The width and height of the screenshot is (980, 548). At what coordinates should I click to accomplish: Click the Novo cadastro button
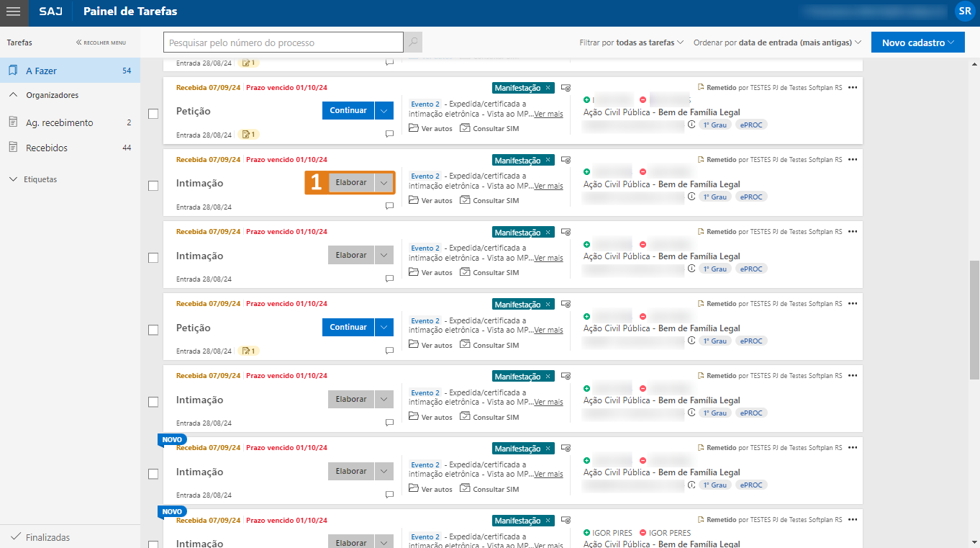point(917,42)
